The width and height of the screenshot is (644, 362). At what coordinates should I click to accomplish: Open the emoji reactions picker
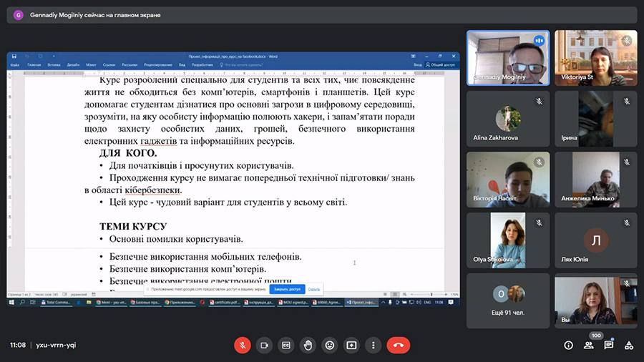329,345
